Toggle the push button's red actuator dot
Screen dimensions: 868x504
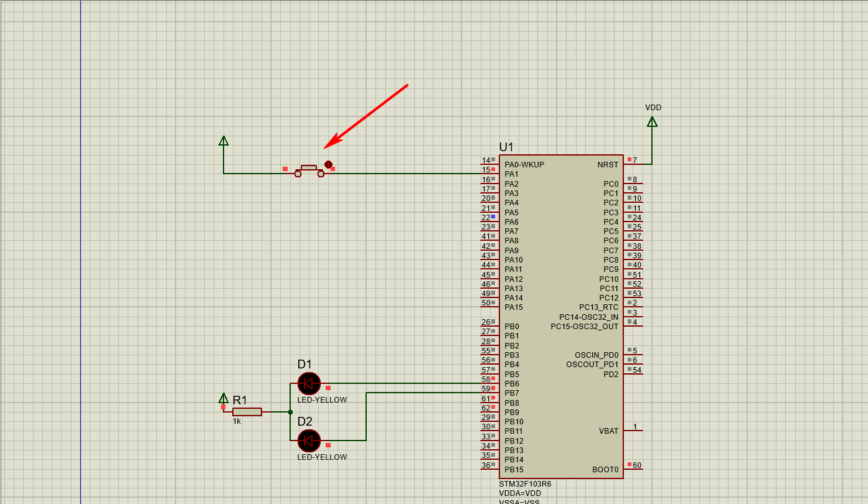tap(328, 164)
